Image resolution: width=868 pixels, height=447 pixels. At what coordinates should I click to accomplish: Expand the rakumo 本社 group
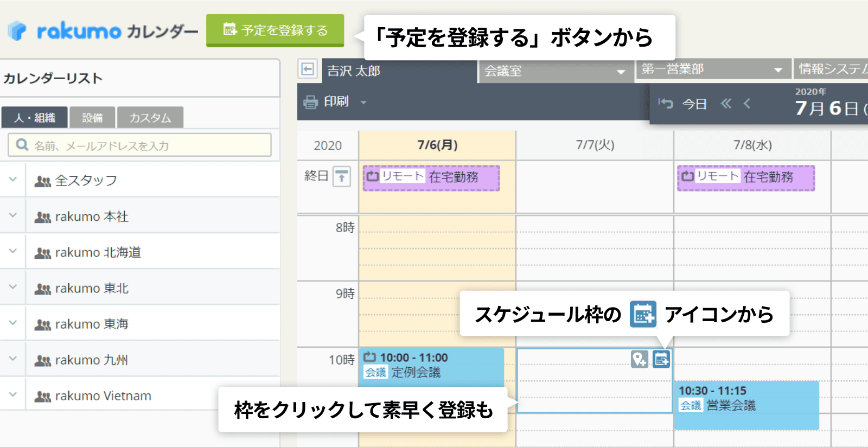[12, 215]
